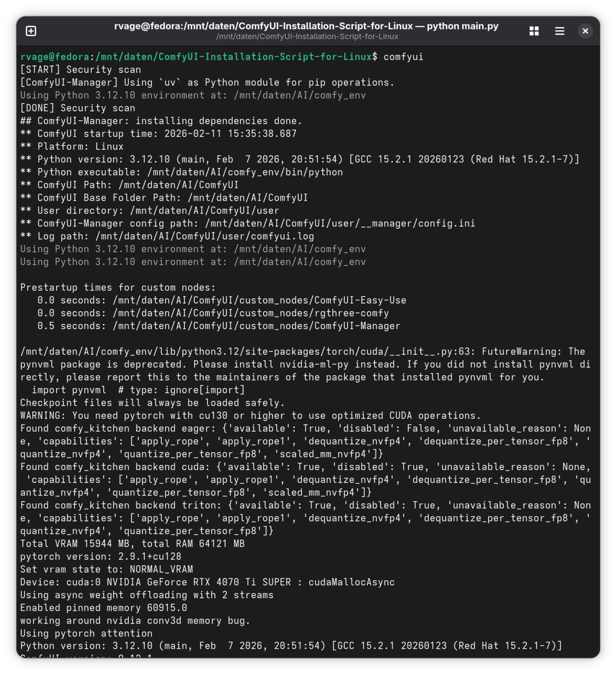Click the green rvage@fedora prompt
Screen dimensions: 616x674
tap(54, 57)
